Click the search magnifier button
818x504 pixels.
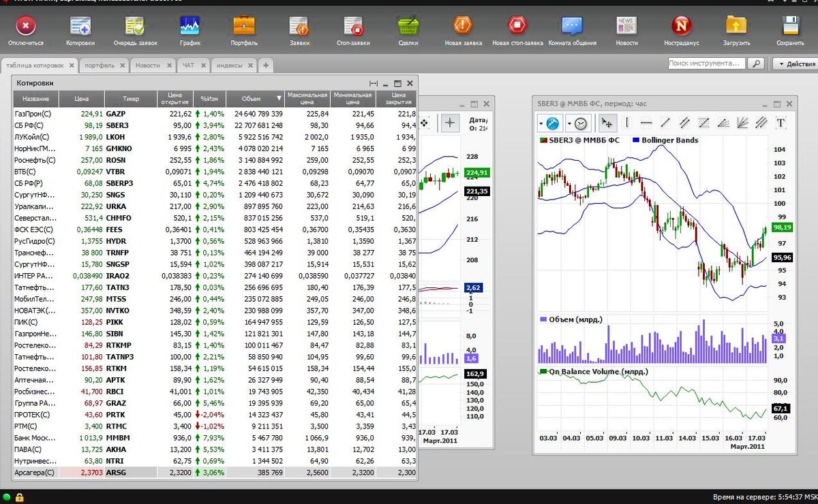[x=756, y=63]
